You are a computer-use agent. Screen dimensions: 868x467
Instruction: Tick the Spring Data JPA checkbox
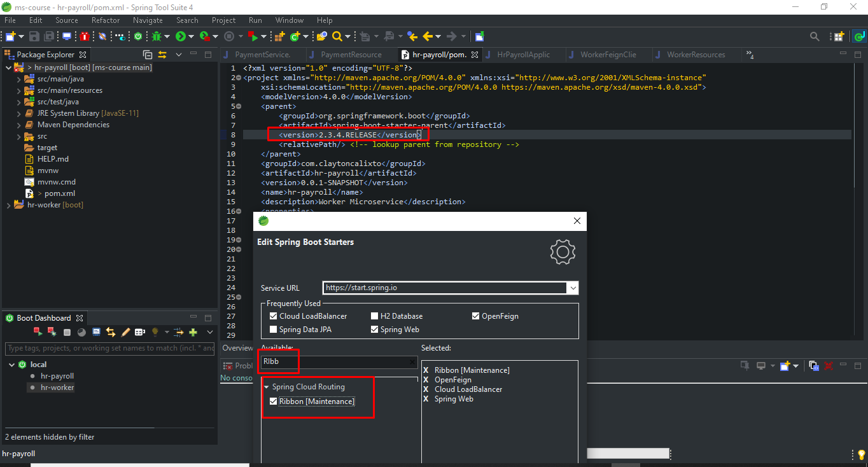pyautogui.click(x=274, y=330)
